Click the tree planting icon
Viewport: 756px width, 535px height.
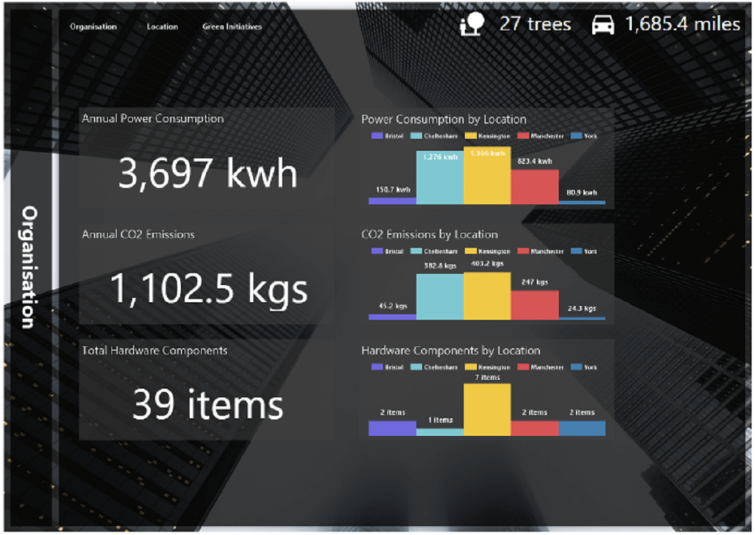[472, 24]
